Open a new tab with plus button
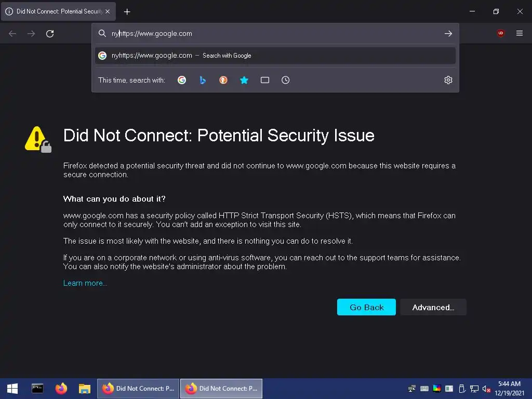This screenshot has height=399, width=532. tap(127, 11)
